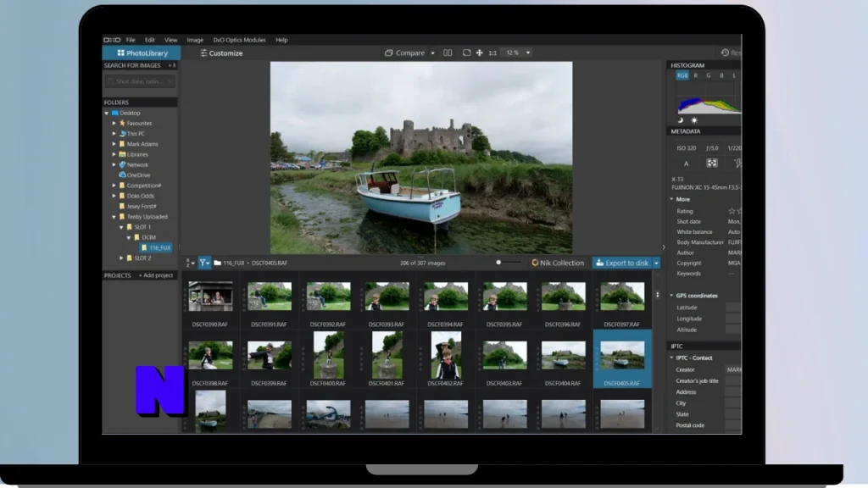This screenshot has width=868, height=488.
Task: Show L luminance channel in histogram
Action: click(735, 75)
